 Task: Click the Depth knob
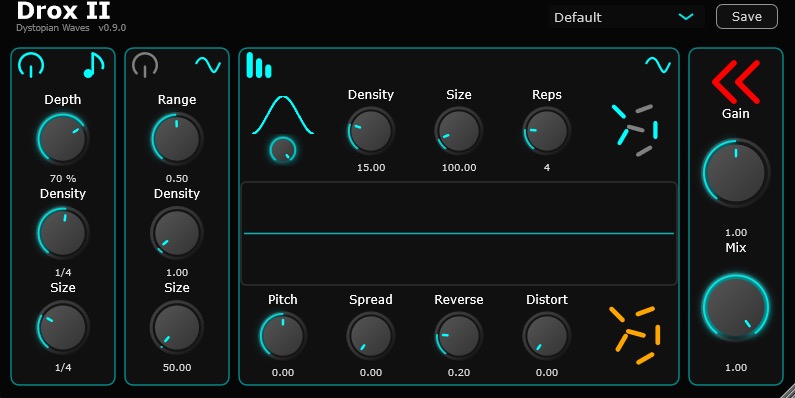coord(63,138)
